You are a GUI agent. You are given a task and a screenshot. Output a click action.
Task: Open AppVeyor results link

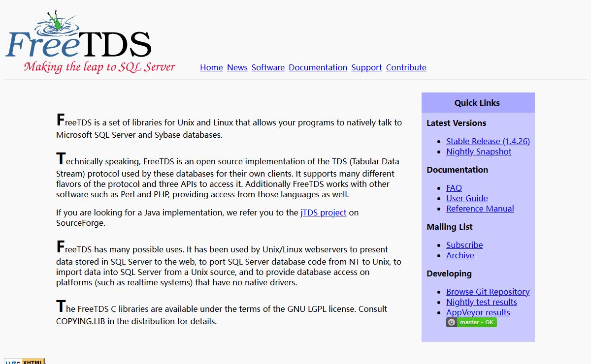point(478,312)
